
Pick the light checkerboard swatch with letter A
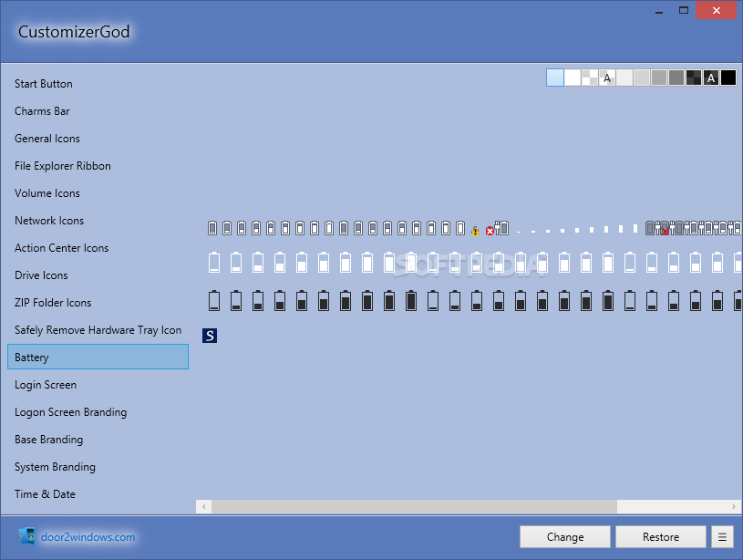pyautogui.click(x=607, y=78)
